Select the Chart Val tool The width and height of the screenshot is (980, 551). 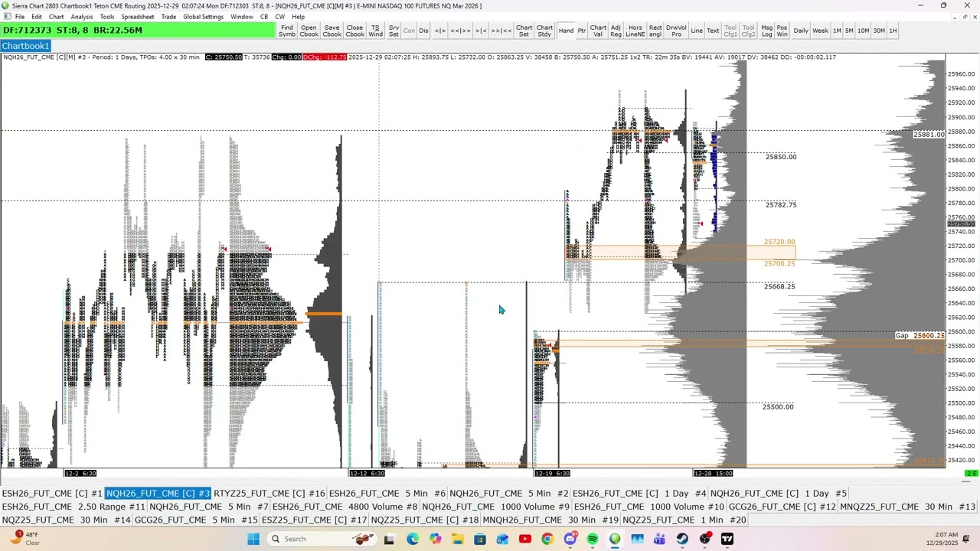tap(598, 31)
